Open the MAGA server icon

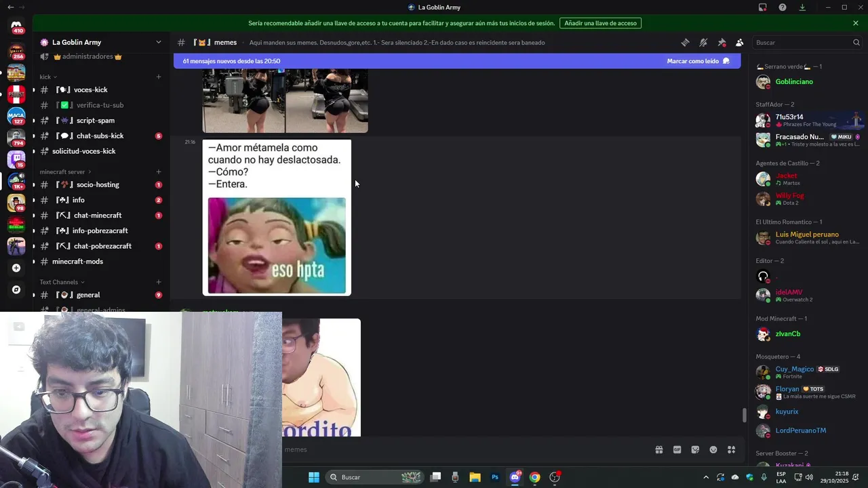click(x=16, y=116)
